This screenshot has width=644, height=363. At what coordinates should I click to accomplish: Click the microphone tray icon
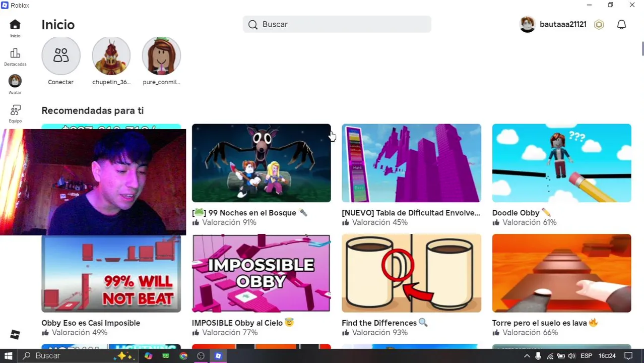click(x=538, y=356)
